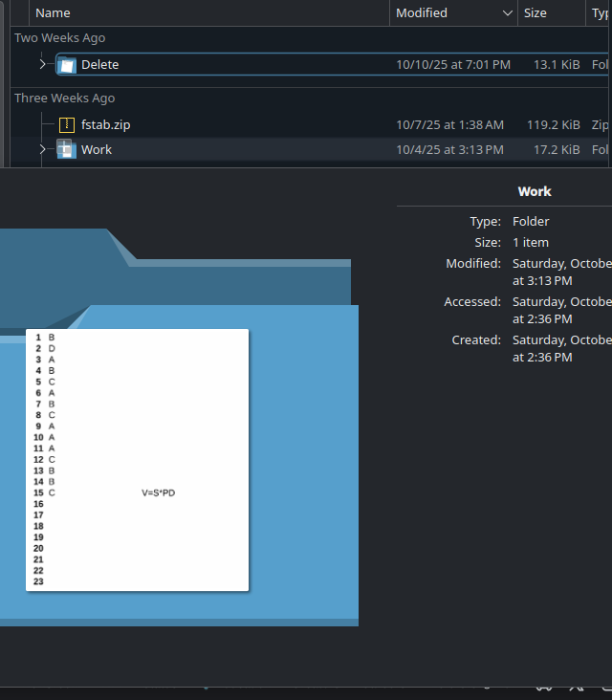This screenshot has height=700, width=612.
Task: Click the Size: 1 item value
Action: (531, 242)
